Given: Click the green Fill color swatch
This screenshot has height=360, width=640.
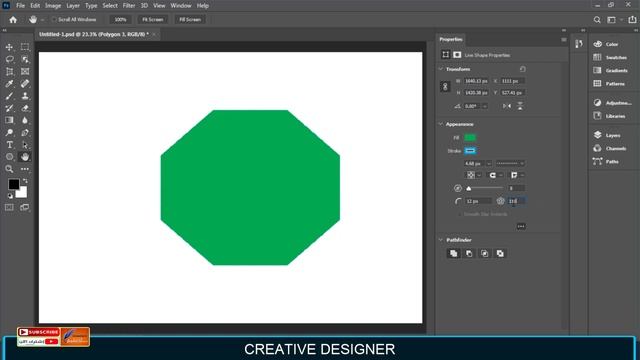Looking at the screenshot, I should point(470,138).
